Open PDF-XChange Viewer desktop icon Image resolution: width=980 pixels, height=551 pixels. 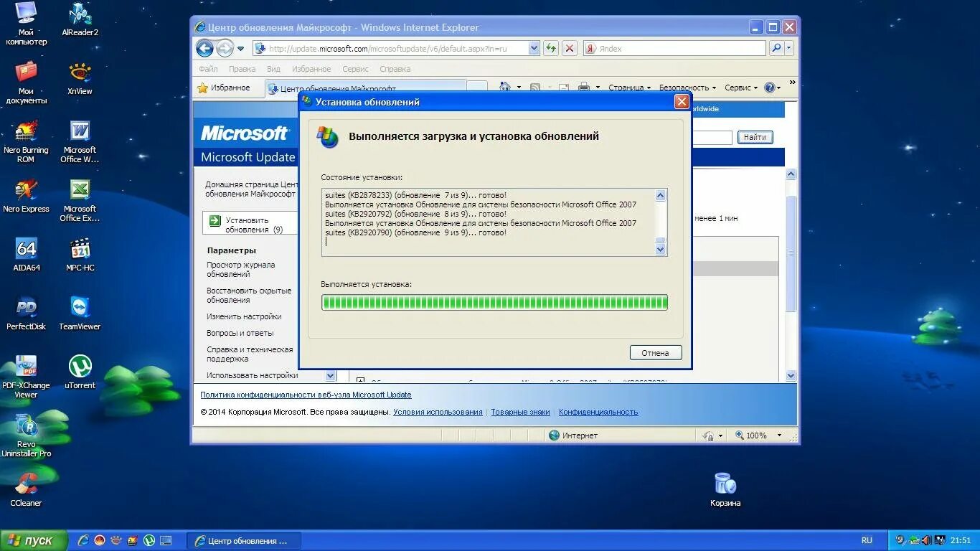(26, 377)
